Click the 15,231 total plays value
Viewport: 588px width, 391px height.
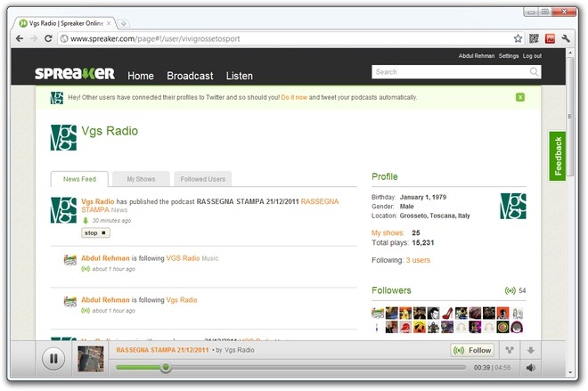pyautogui.click(x=422, y=242)
